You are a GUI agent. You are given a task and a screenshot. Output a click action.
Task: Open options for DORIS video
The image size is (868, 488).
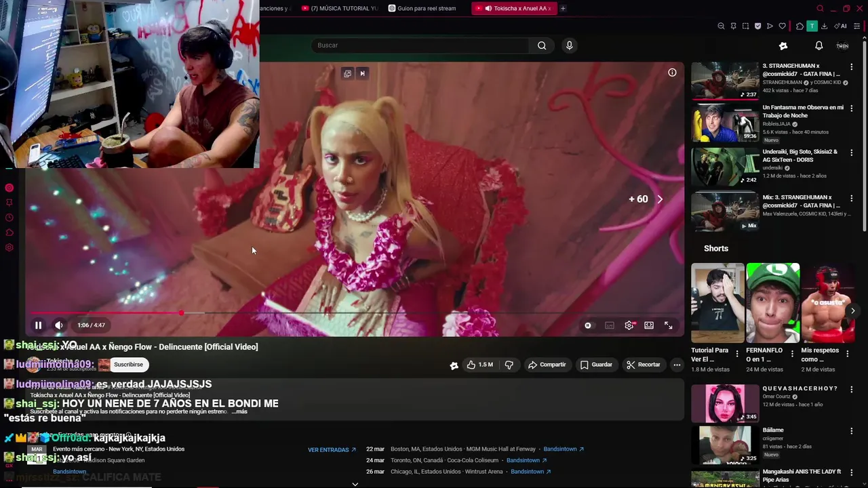[x=852, y=152]
